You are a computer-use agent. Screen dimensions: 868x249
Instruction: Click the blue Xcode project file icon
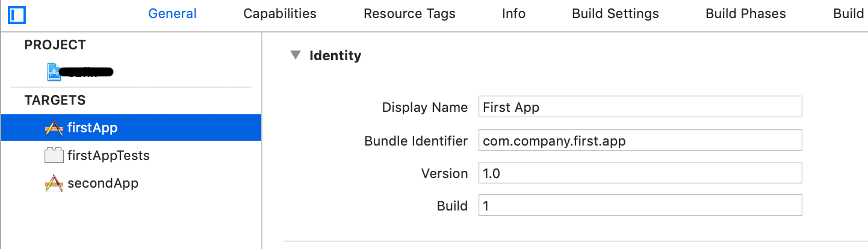54,72
